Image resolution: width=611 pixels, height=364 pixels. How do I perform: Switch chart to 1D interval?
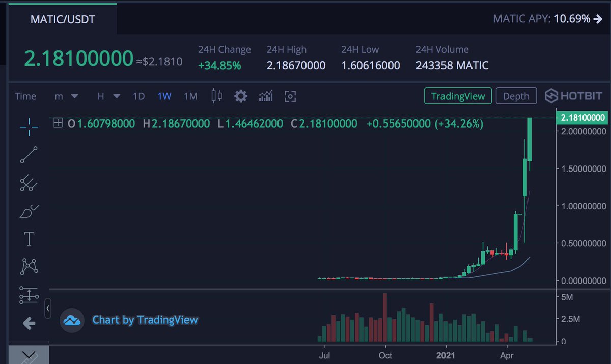pos(138,96)
